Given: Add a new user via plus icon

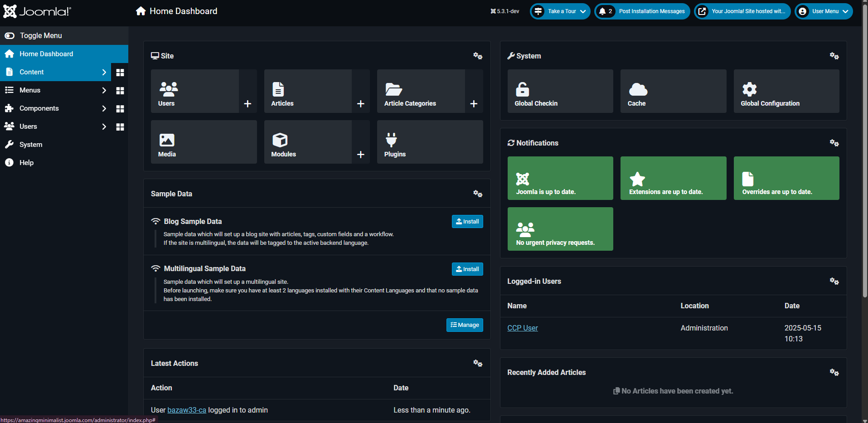Looking at the screenshot, I should 247,104.
